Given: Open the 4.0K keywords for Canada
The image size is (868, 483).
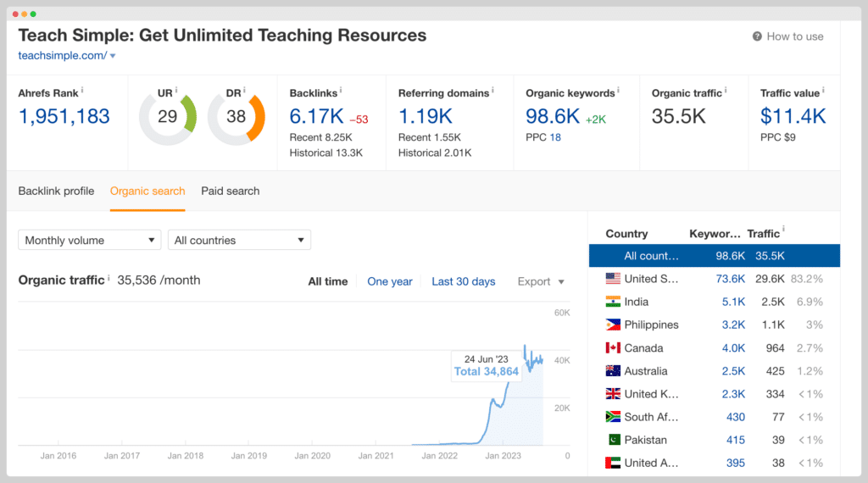Looking at the screenshot, I should [733, 348].
